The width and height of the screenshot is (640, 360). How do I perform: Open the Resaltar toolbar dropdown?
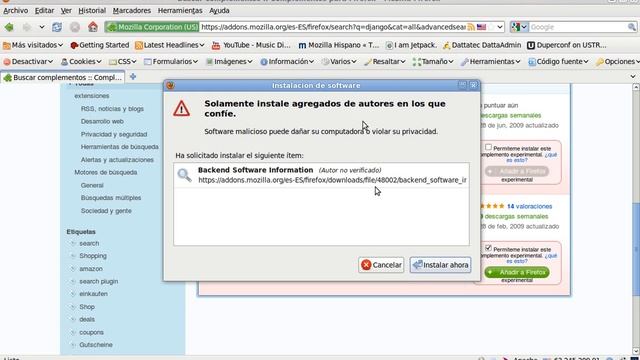coord(384,62)
